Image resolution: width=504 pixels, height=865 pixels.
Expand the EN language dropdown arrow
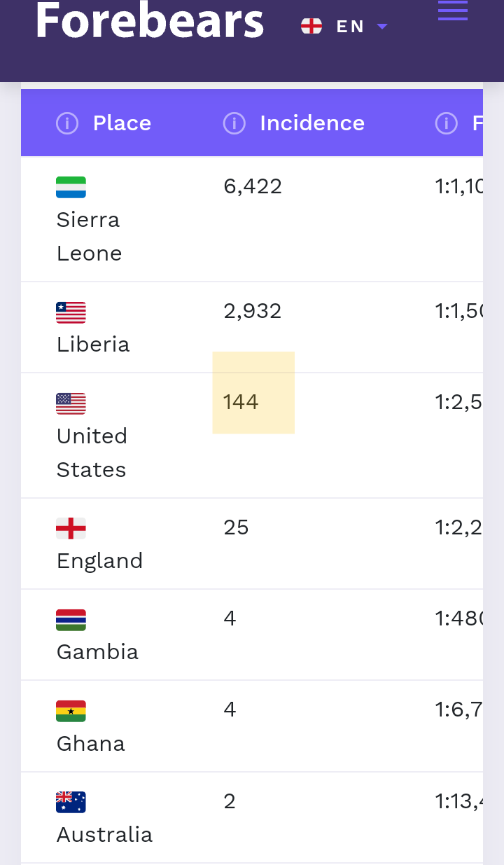(x=381, y=27)
